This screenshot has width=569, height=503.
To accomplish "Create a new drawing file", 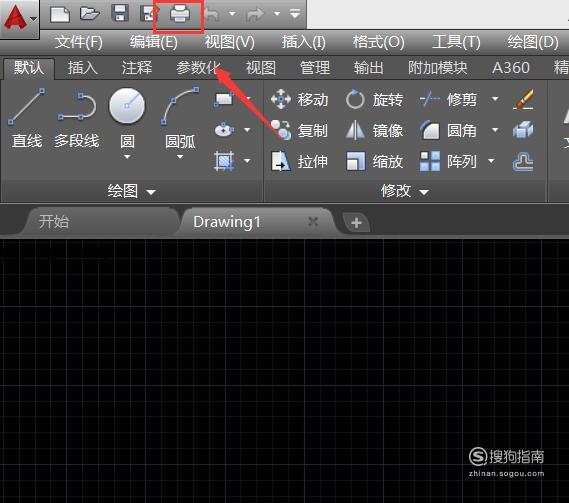I will (x=60, y=15).
